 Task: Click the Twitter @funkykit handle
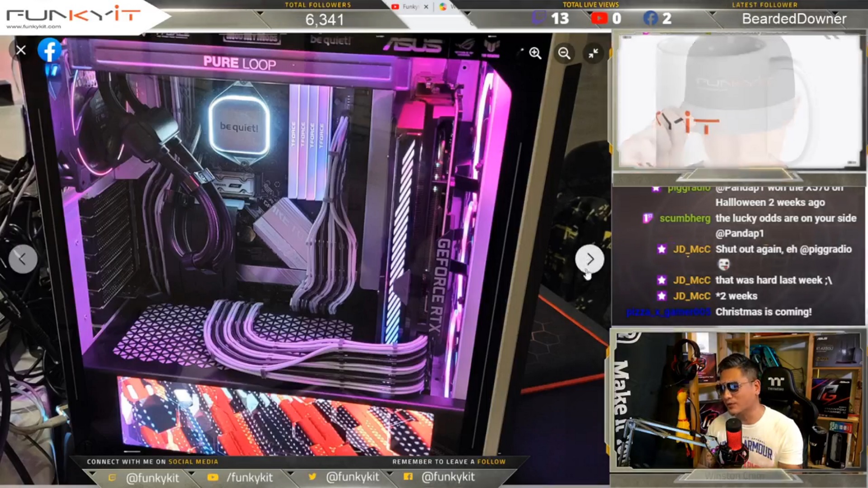pyautogui.click(x=353, y=477)
